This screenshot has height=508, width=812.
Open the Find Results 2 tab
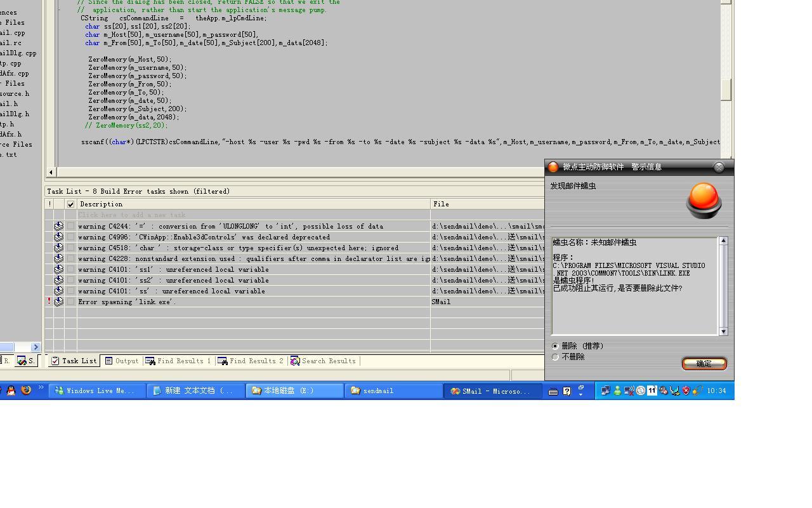coord(251,361)
